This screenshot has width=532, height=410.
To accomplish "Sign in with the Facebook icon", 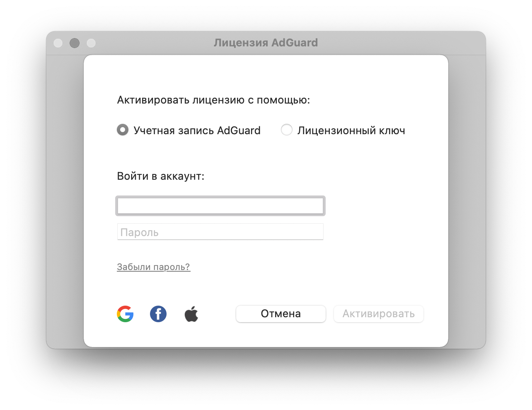I will [158, 314].
